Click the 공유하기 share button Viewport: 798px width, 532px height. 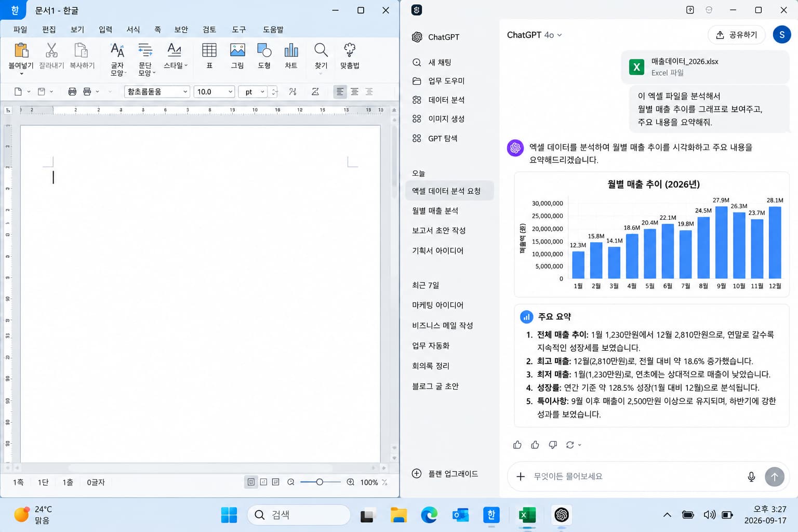click(x=737, y=35)
